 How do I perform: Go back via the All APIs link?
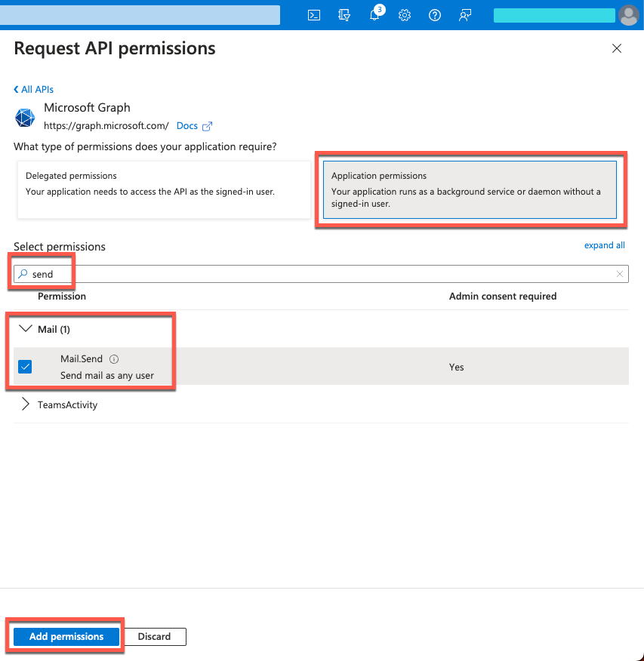(33, 89)
